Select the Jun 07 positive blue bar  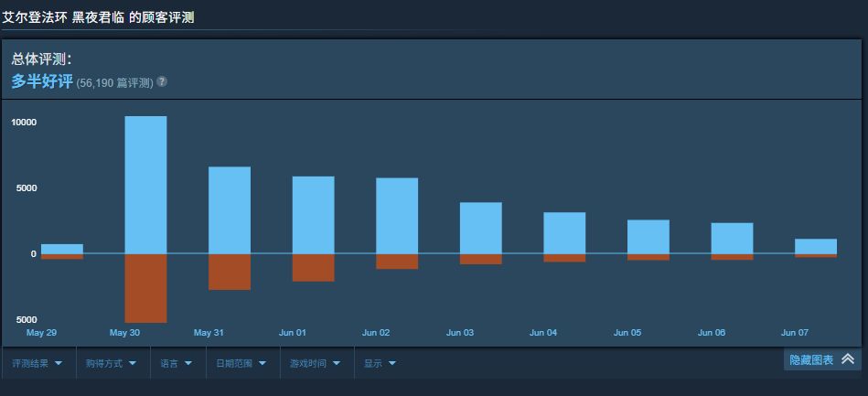[816, 246]
